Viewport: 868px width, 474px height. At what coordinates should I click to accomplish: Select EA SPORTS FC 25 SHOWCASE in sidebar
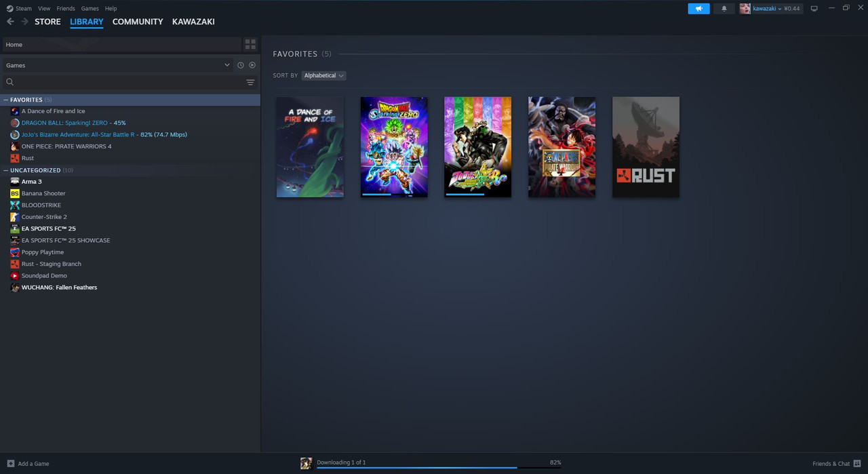tap(66, 240)
